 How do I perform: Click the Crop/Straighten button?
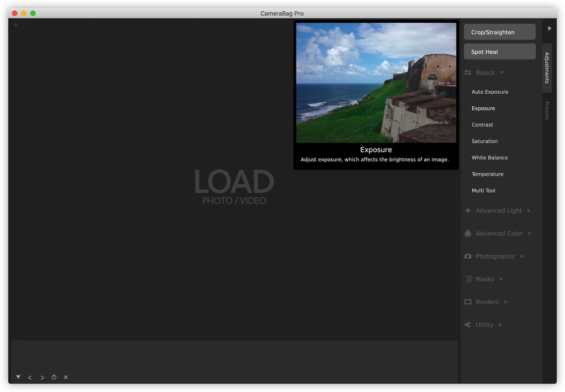click(499, 32)
